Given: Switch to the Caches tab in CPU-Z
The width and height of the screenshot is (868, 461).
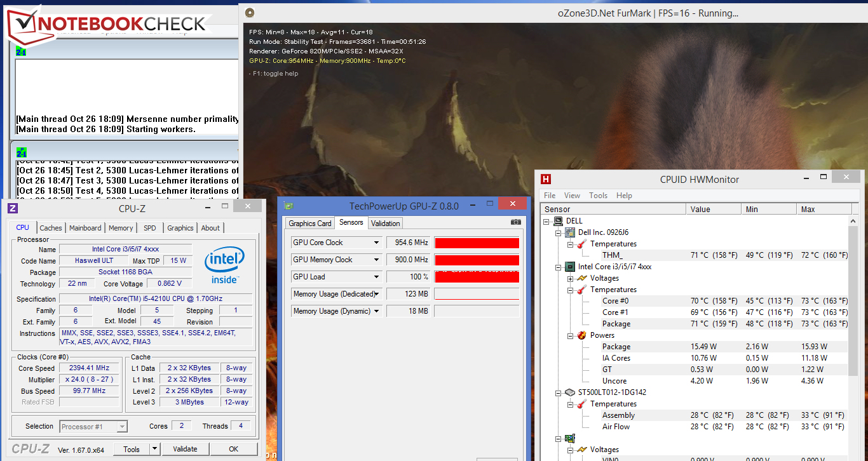Looking at the screenshot, I should [51, 228].
